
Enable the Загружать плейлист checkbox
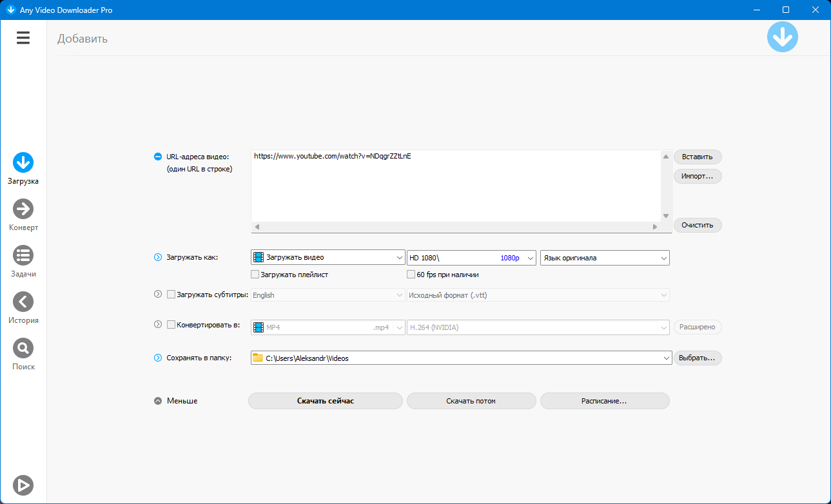[255, 275]
